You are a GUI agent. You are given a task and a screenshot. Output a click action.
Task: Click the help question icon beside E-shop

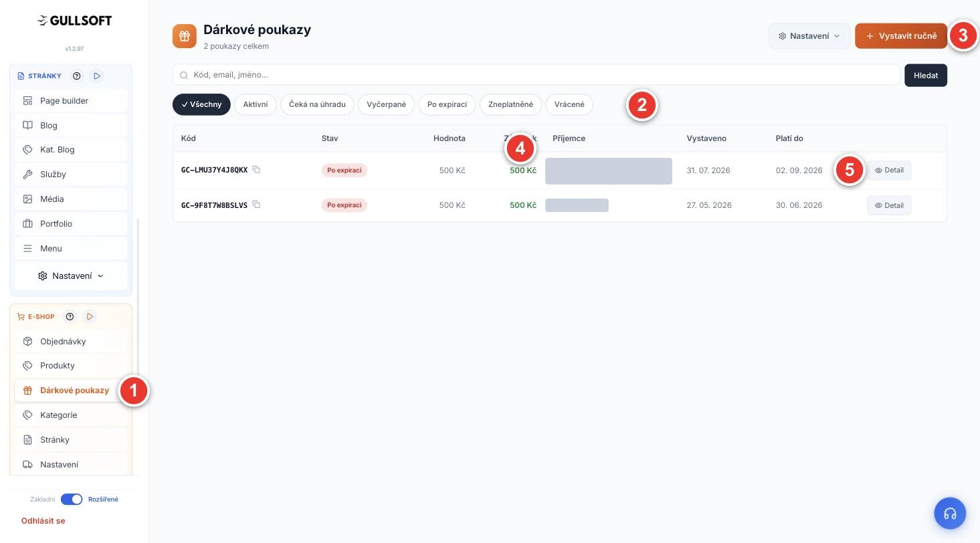70,317
